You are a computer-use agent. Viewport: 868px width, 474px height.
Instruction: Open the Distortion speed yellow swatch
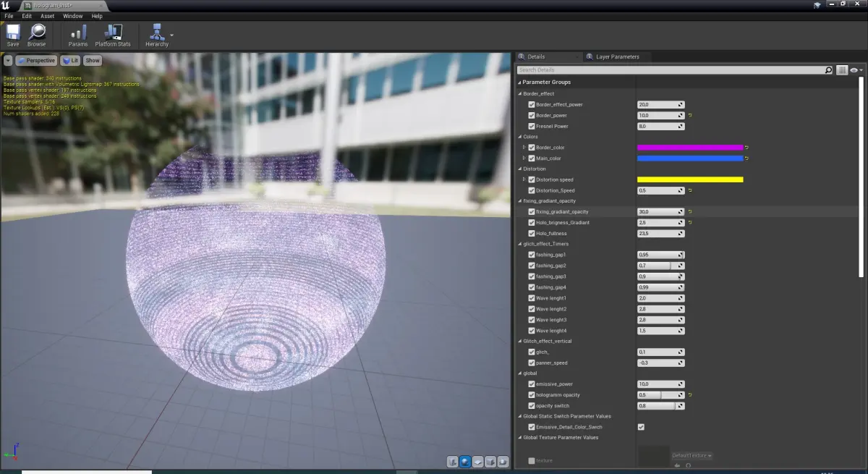tap(690, 179)
